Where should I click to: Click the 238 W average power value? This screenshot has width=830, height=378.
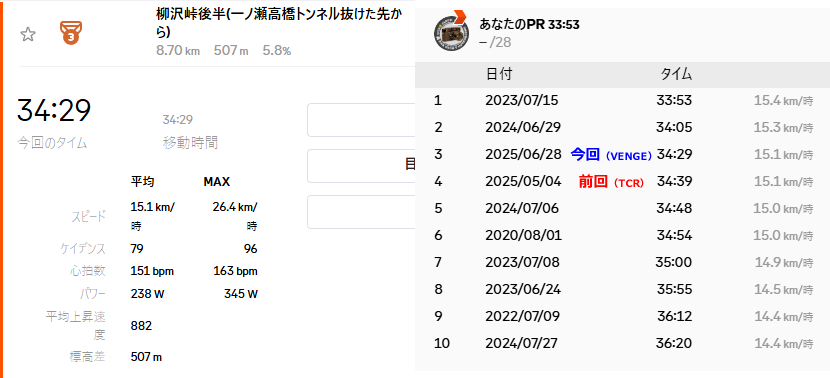(x=148, y=294)
